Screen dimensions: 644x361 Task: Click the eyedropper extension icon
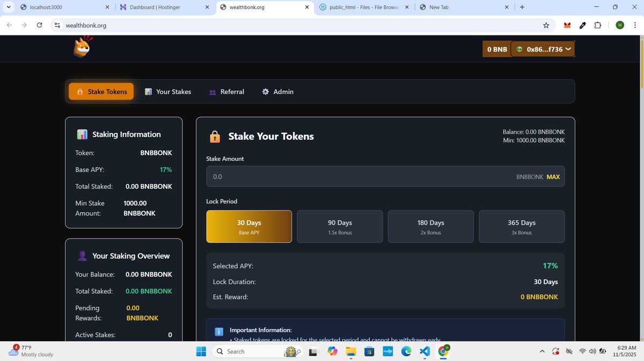pyautogui.click(x=583, y=25)
